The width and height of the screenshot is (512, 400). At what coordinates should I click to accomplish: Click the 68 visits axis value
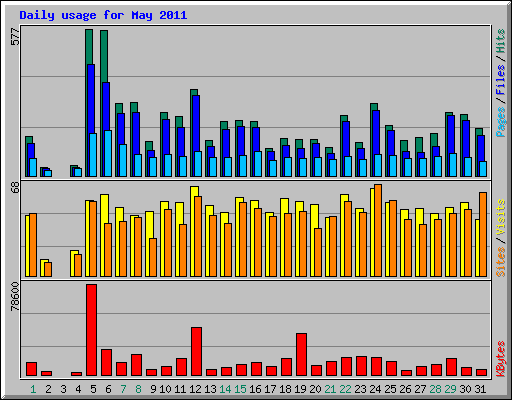tap(15, 188)
